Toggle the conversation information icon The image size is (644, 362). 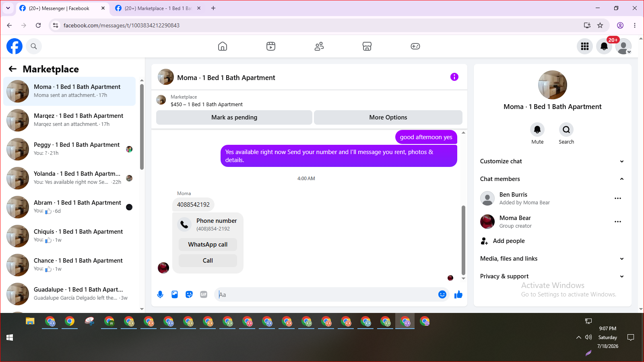(454, 77)
